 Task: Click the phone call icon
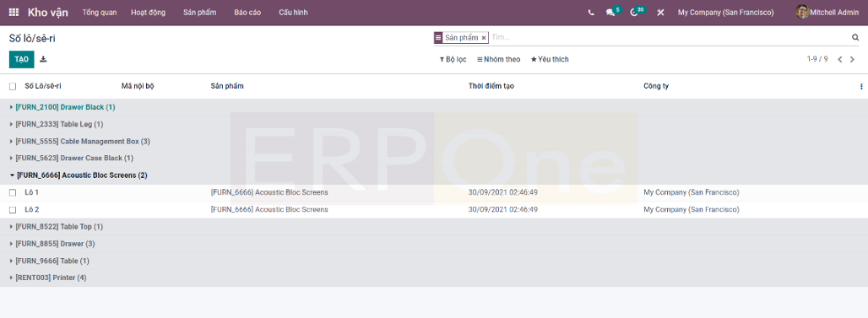(591, 12)
